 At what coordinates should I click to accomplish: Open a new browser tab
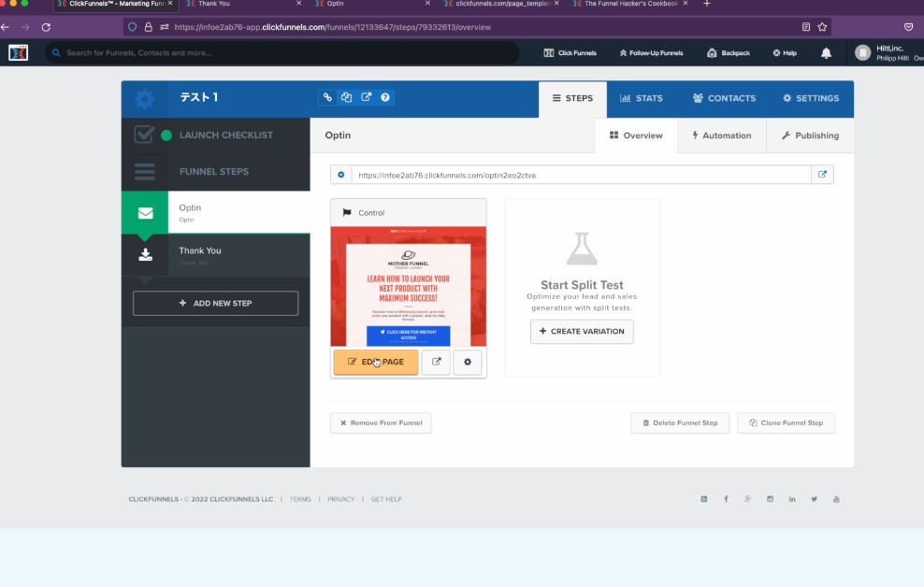pyautogui.click(x=706, y=4)
